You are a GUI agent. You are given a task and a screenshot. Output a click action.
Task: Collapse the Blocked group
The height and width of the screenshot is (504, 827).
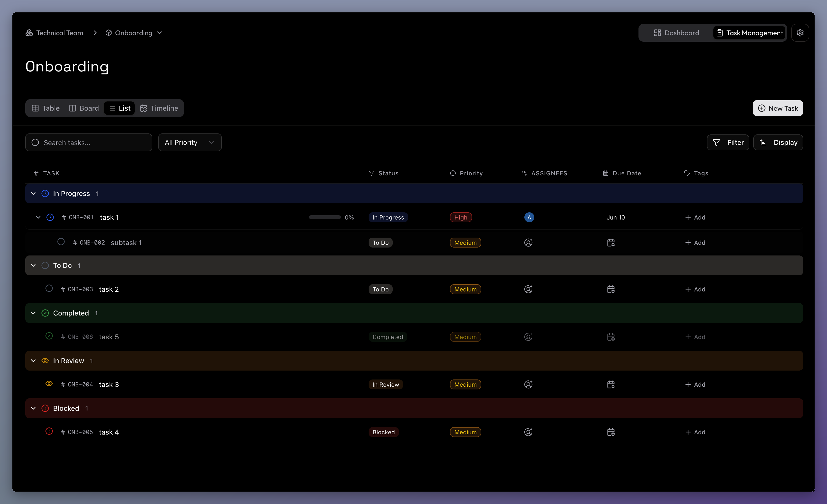click(x=33, y=408)
